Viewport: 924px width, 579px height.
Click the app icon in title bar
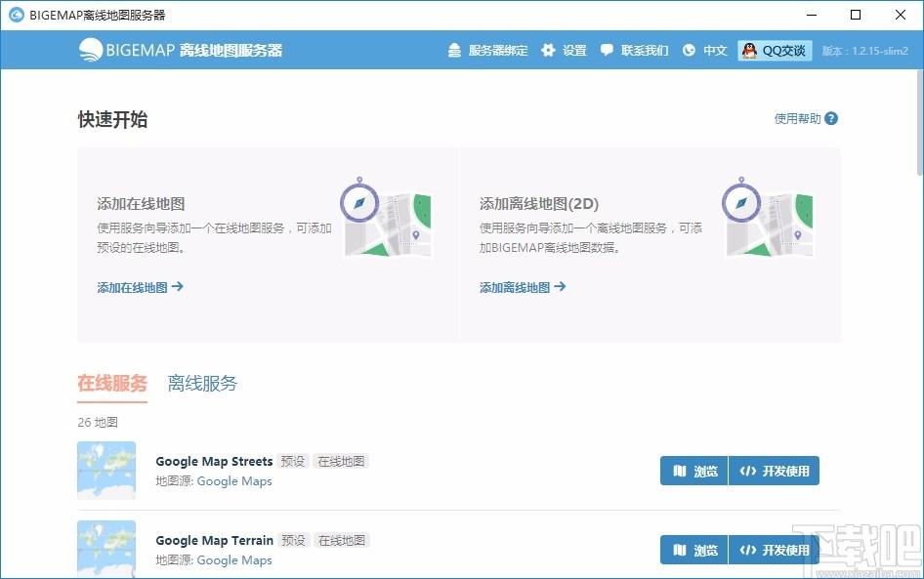coord(17,15)
